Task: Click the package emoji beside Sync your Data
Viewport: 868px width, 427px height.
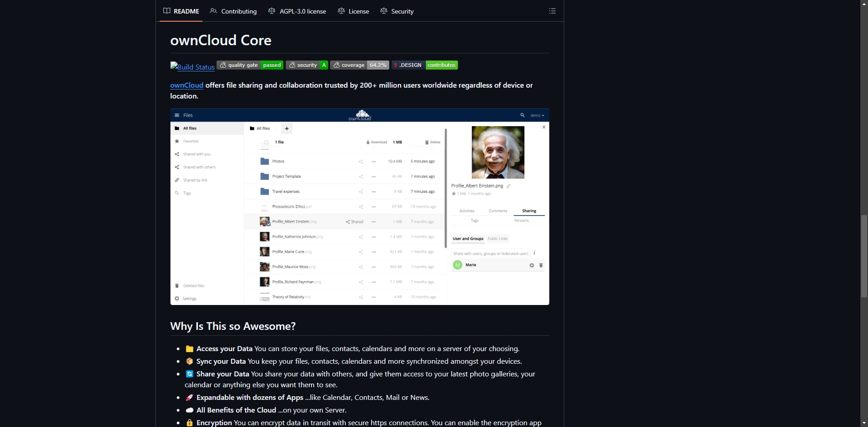Action: click(189, 361)
